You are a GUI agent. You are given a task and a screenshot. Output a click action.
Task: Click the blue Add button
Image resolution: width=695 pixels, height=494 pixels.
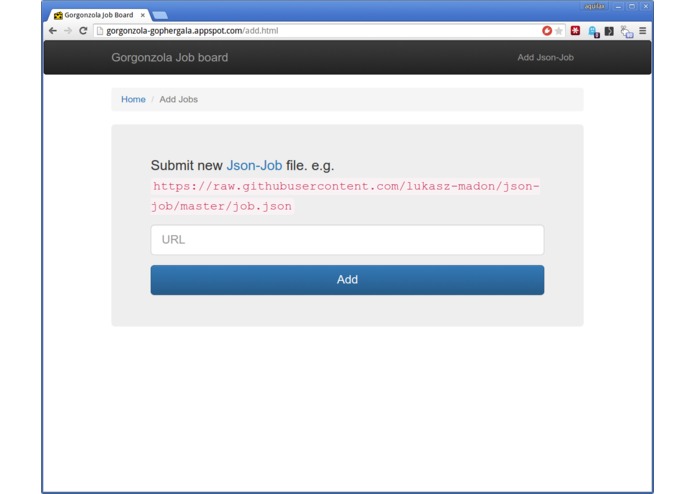pyautogui.click(x=348, y=280)
